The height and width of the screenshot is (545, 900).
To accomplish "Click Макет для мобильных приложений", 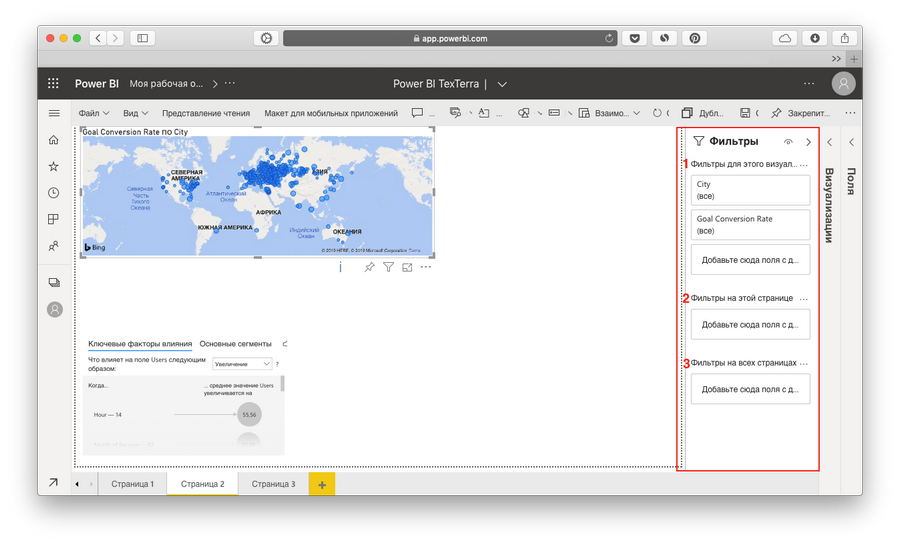I will tap(331, 113).
